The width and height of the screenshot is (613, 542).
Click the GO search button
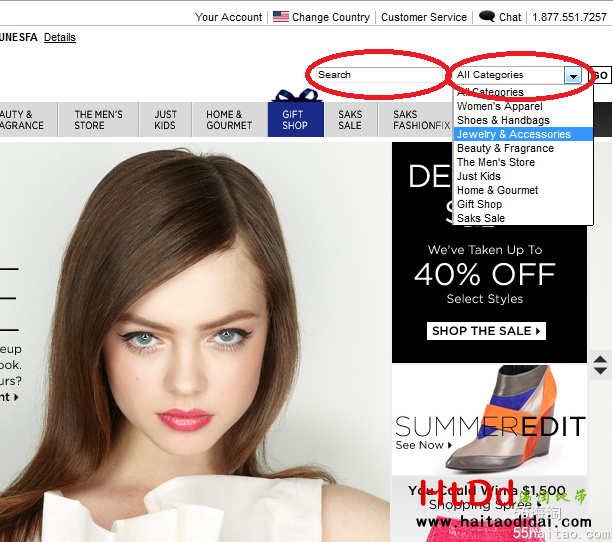coord(601,75)
